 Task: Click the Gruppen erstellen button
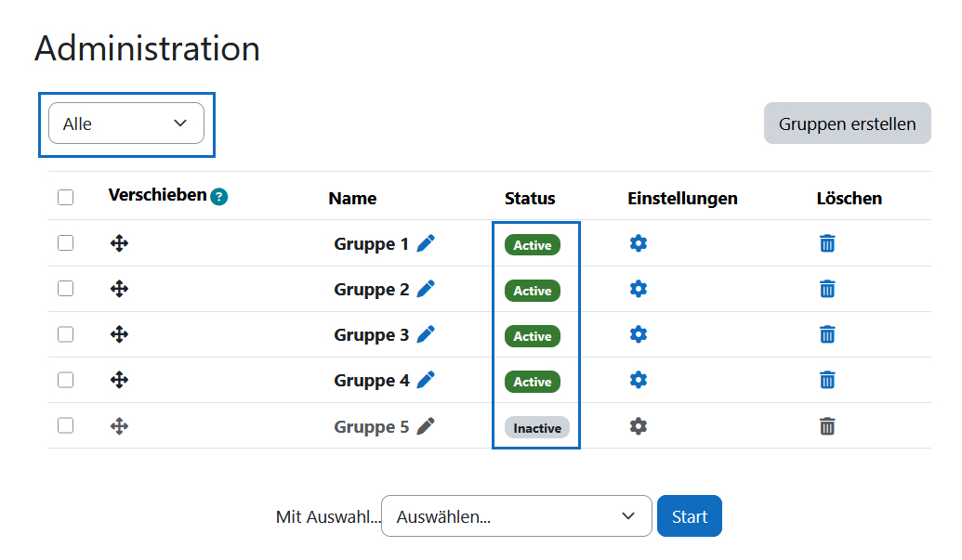point(847,123)
